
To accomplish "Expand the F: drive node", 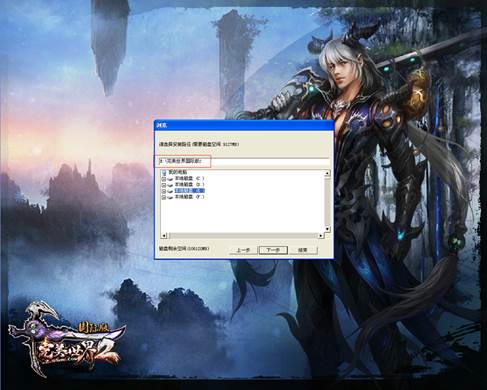I will 164,197.
